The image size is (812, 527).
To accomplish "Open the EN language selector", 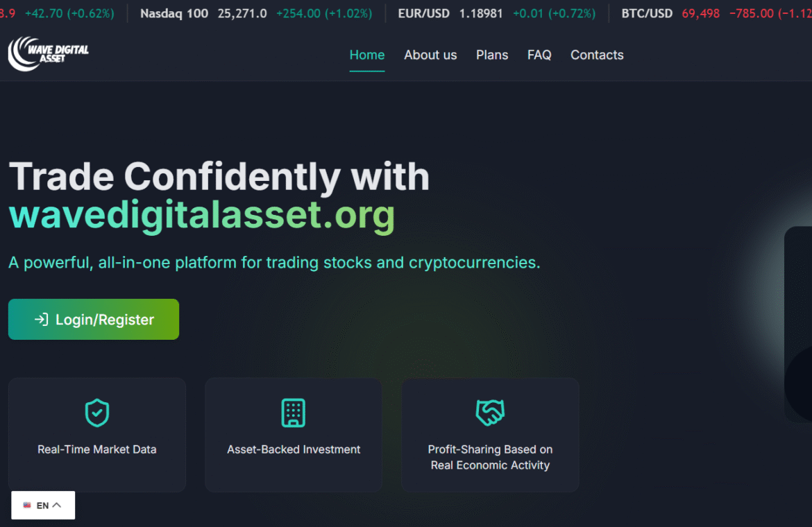I will tap(43, 506).
